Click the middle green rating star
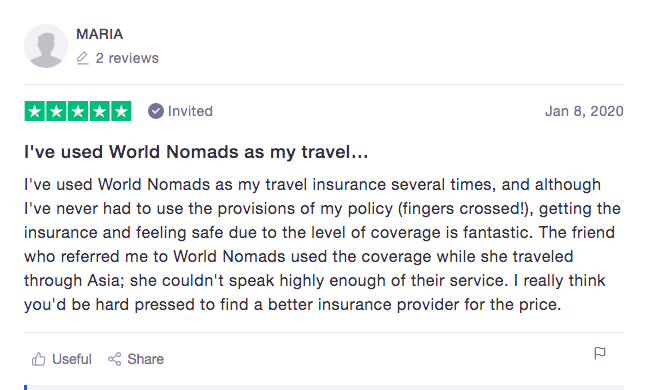 coord(78,111)
